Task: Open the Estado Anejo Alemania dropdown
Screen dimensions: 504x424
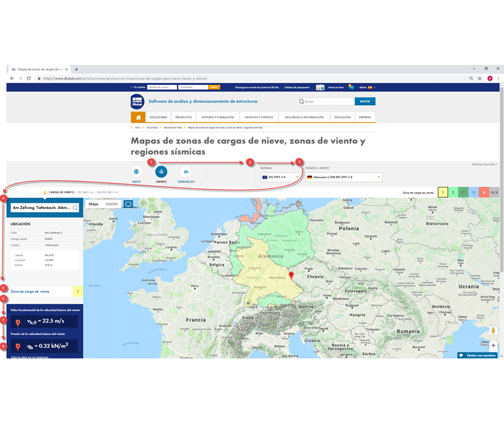Action: click(344, 177)
